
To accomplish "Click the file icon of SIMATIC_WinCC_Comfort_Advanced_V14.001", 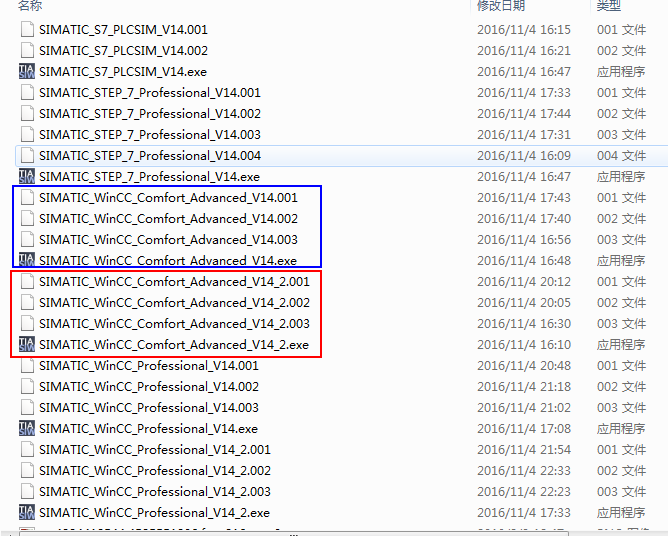I will coord(27,197).
